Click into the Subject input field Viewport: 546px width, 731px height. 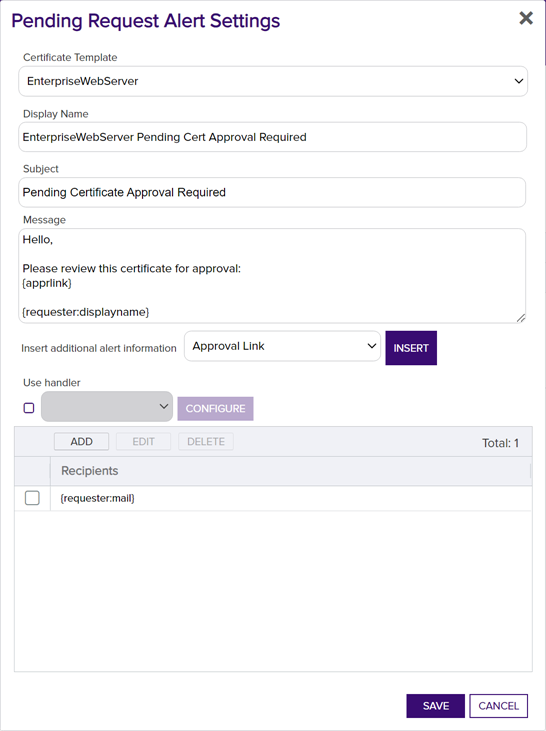point(272,192)
